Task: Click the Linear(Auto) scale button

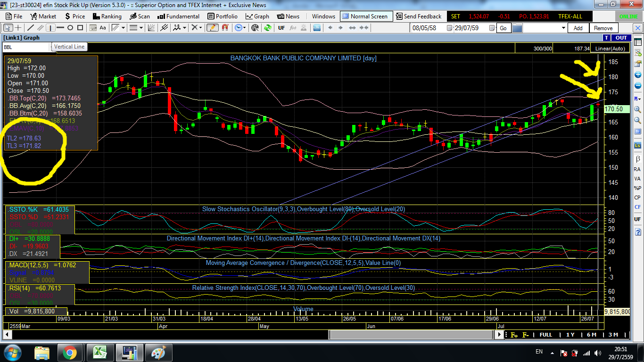Action: click(x=610, y=49)
